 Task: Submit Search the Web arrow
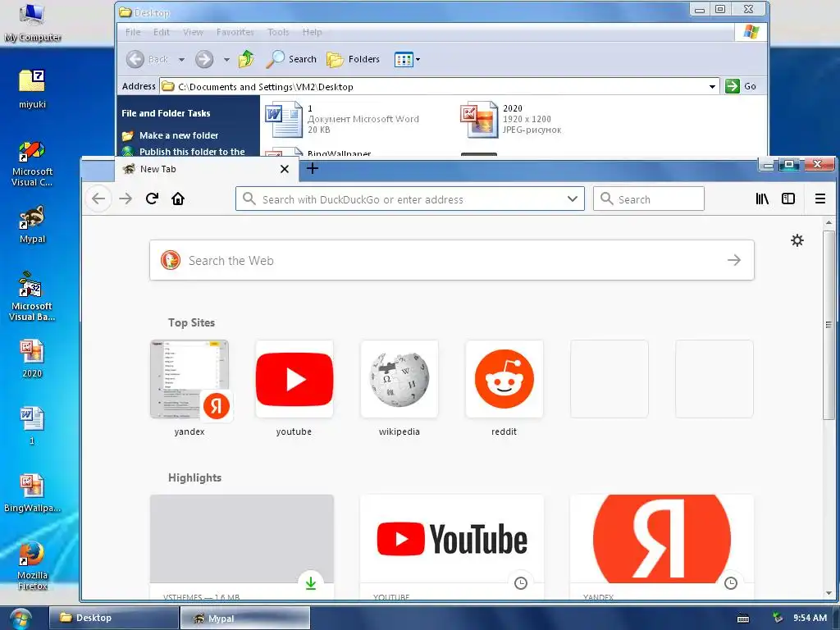pos(734,260)
